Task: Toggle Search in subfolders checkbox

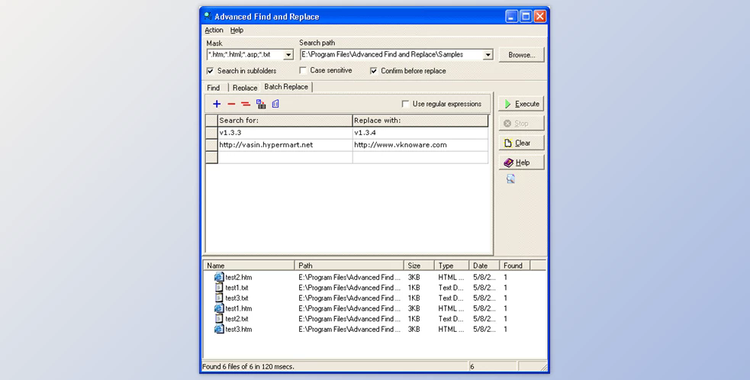Action: 210,71
